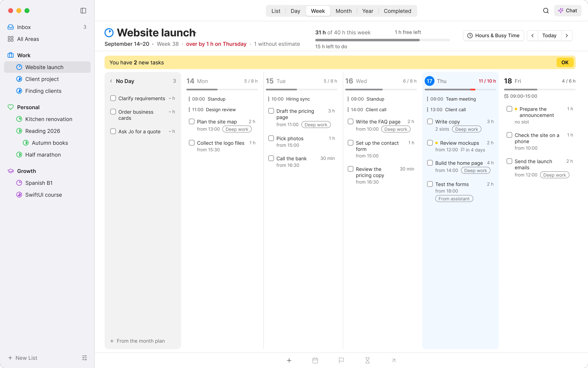Check Send the launch emails
Viewport: 588px width, 368px height.
coord(509,161)
